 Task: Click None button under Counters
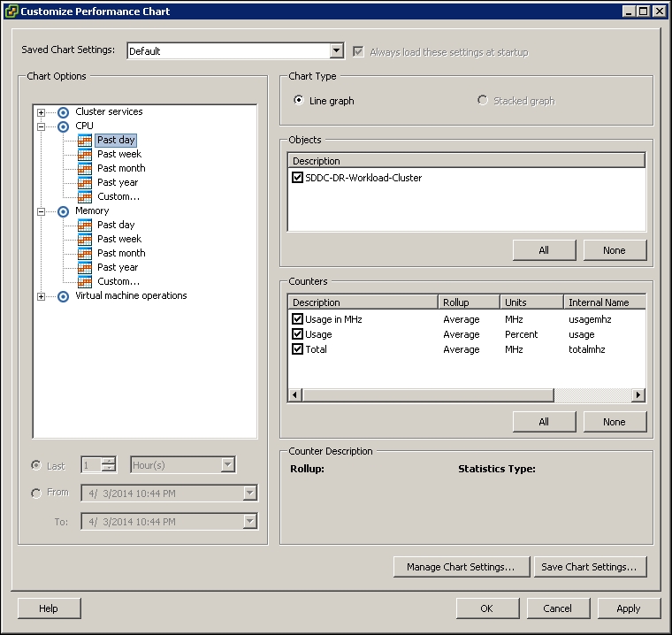pyautogui.click(x=615, y=422)
